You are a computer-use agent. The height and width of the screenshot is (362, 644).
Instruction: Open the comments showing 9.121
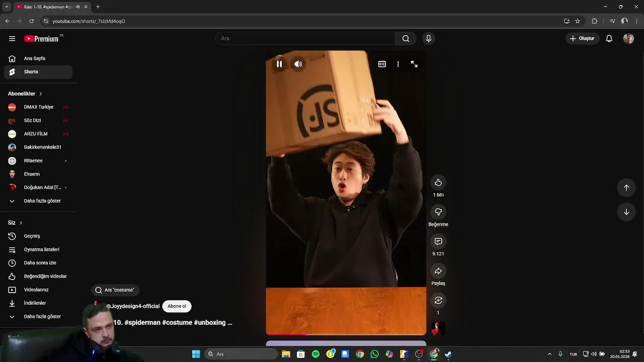coord(438,241)
